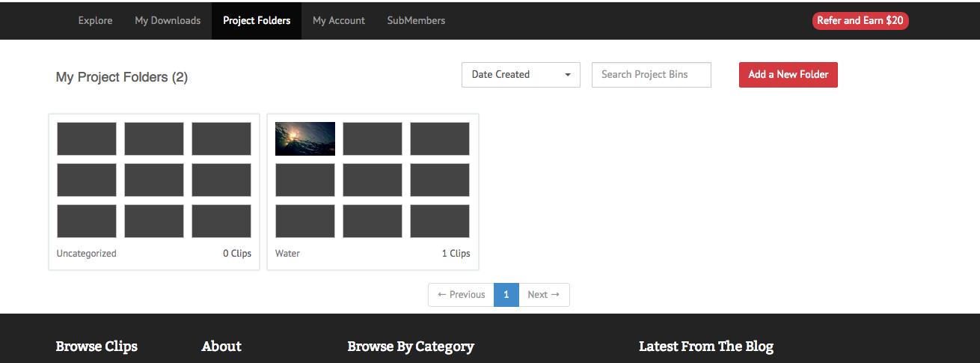This screenshot has height=363, width=980.
Task: Open the Water folder sunlit thumbnail
Action: [305, 138]
